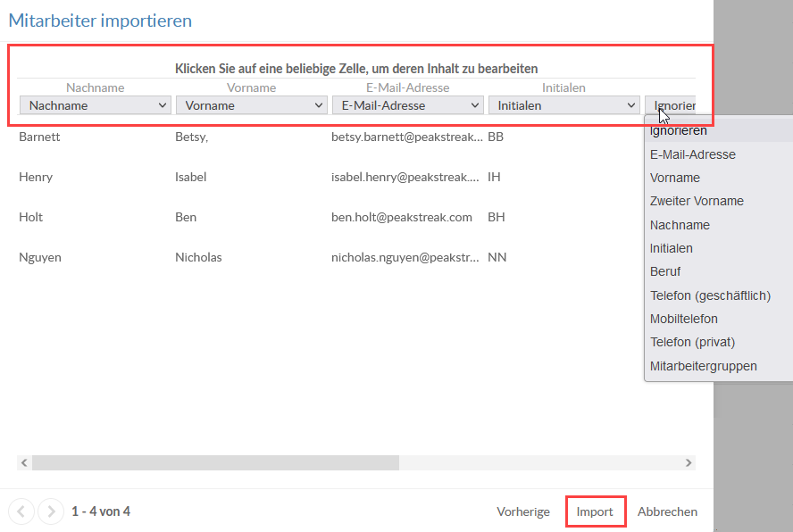Select Mobiltelefon option
The image size is (793, 532).
(x=684, y=319)
